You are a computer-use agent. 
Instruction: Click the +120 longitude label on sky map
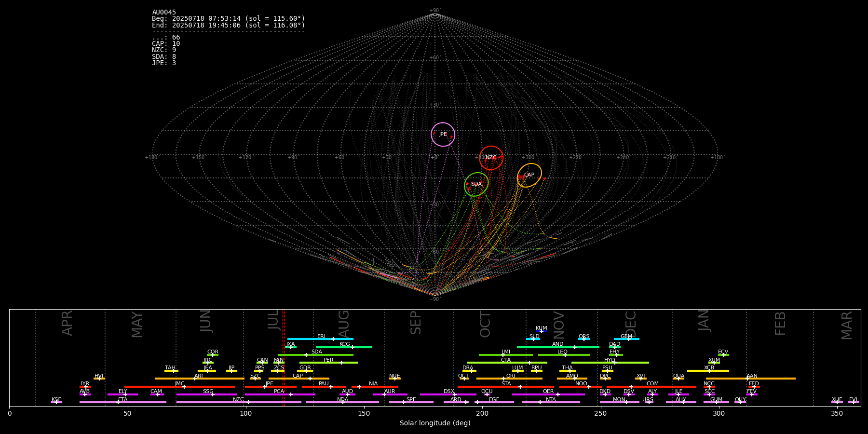pyautogui.click(x=245, y=158)
